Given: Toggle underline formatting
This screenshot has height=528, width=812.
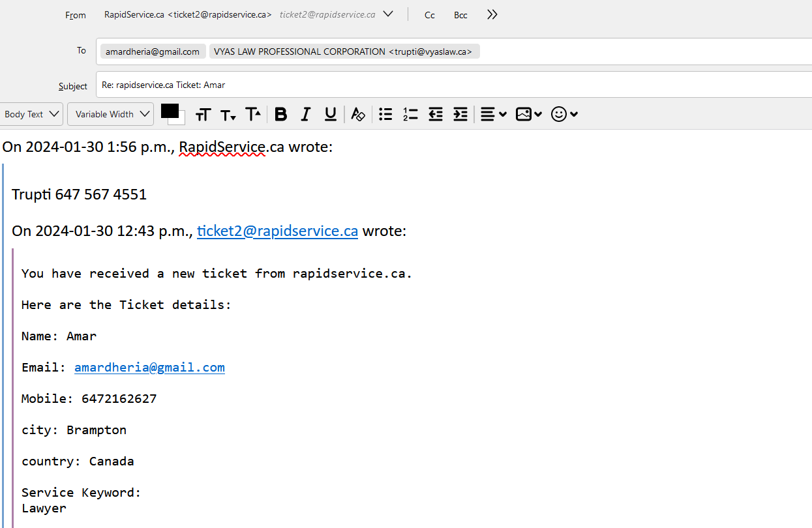Looking at the screenshot, I should tap(330, 114).
